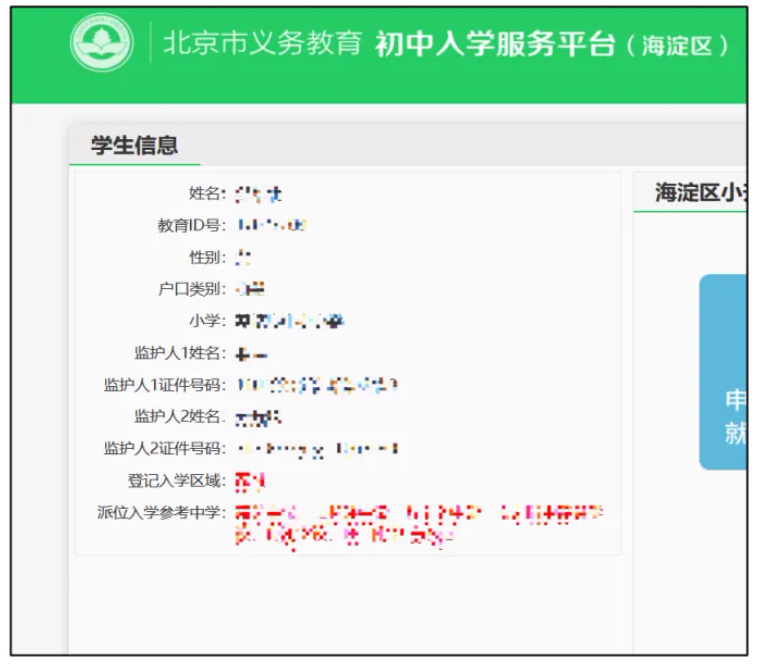
Task: Click the green school emblem logo
Action: (101, 44)
